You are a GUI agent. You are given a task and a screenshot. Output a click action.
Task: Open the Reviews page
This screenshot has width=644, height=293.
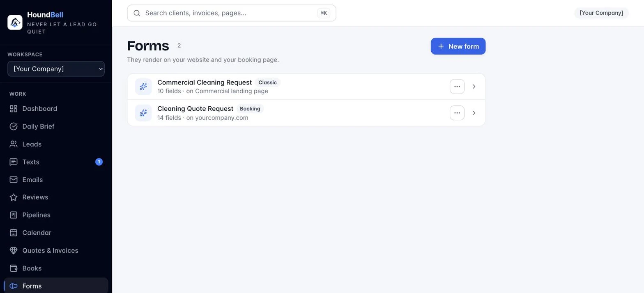click(56, 197)
